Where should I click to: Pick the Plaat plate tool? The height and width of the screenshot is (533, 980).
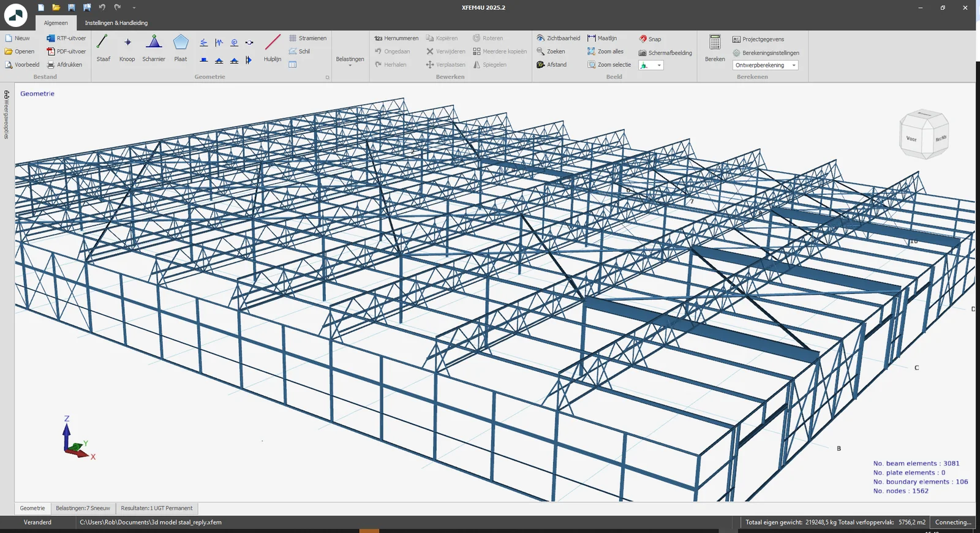(x=181, y=48)
